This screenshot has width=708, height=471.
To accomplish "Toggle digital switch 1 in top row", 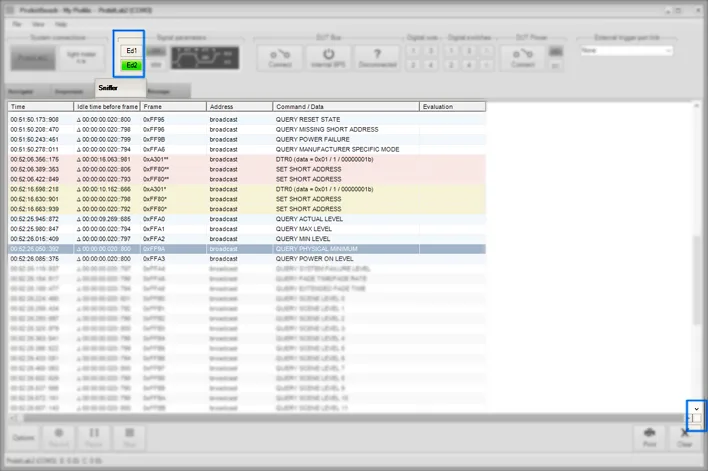I will click(x=451, y=51).
